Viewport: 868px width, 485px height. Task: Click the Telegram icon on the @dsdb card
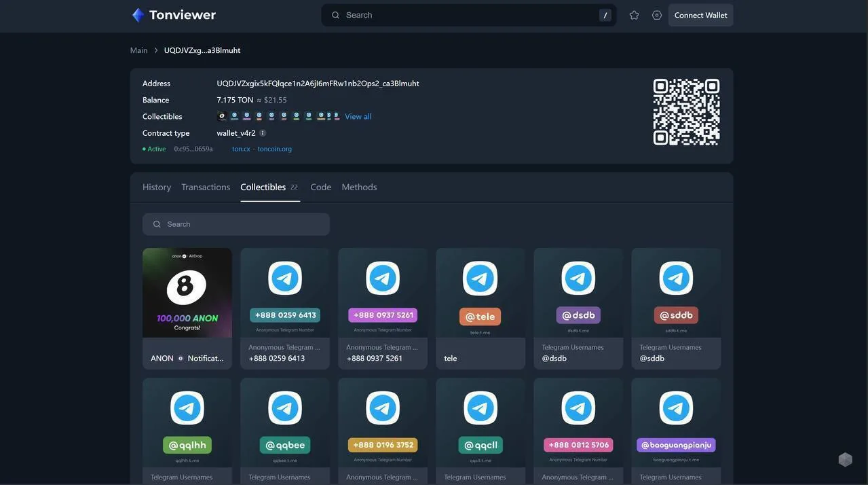click(x=578, y=279)
